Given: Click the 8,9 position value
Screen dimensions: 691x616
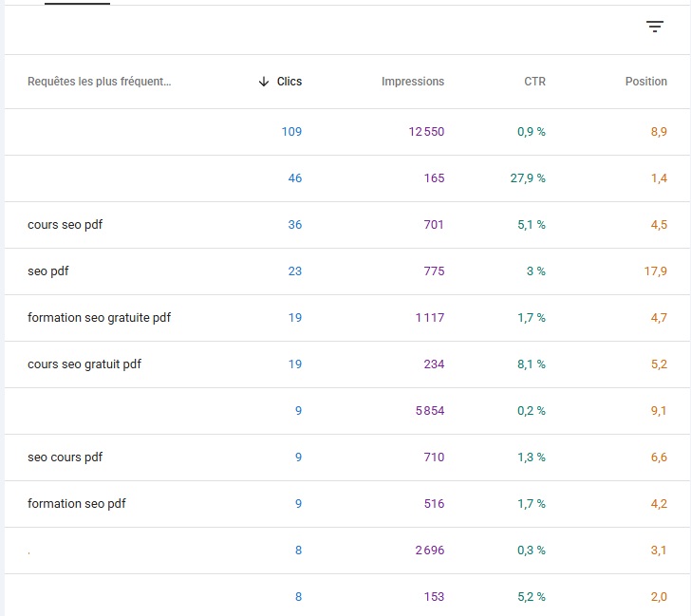Looking at the screenshot, I should (x=659, y=132).
